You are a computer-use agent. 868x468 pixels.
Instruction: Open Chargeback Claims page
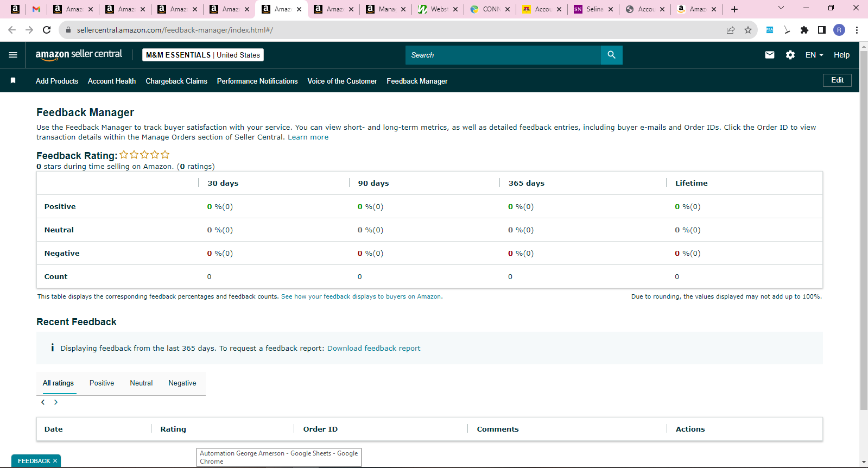[x=176, y=81]
